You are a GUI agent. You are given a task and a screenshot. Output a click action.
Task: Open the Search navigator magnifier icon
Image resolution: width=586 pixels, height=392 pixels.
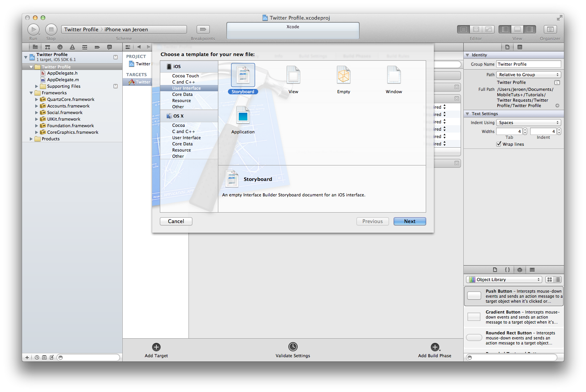[60, 47]
